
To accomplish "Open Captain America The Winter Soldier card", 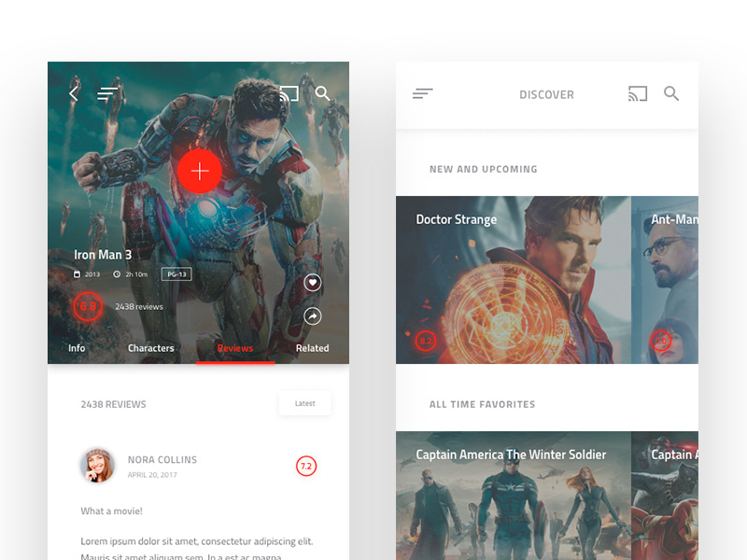I will 514,496.
